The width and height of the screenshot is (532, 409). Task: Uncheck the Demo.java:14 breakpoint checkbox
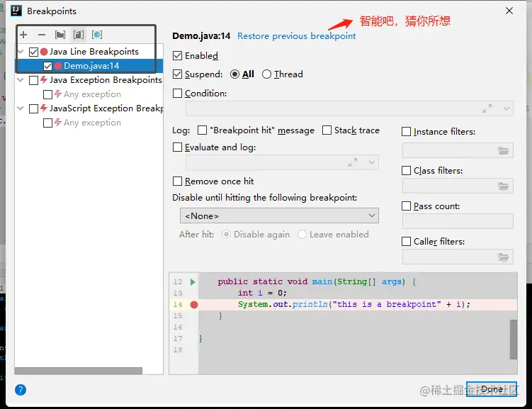pyautogui.click(x=47, y=66)
